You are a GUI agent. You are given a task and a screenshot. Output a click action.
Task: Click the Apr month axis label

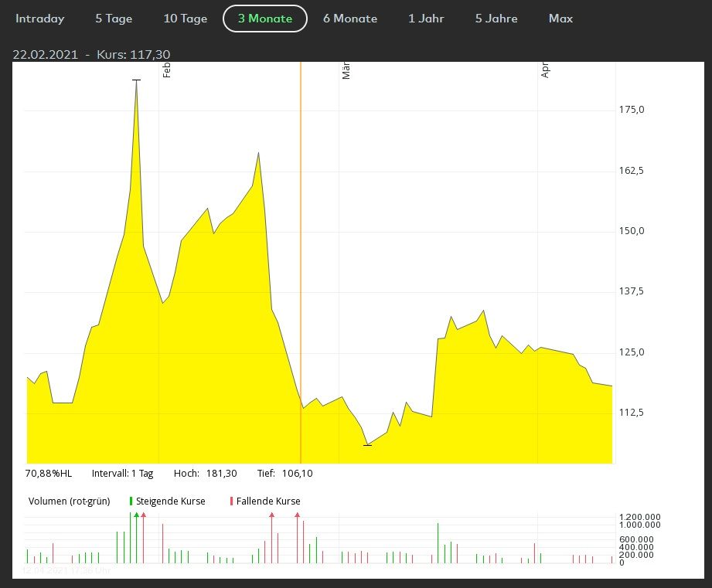tap(545, 70)
